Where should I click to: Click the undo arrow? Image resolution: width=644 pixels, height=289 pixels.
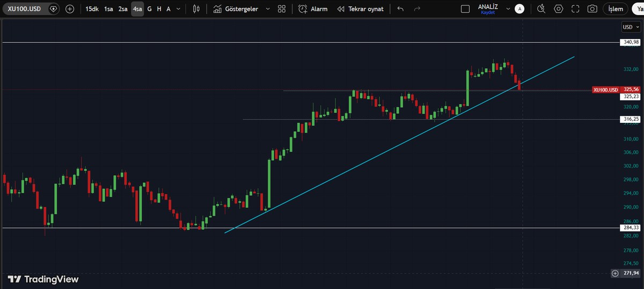(400, 9)
